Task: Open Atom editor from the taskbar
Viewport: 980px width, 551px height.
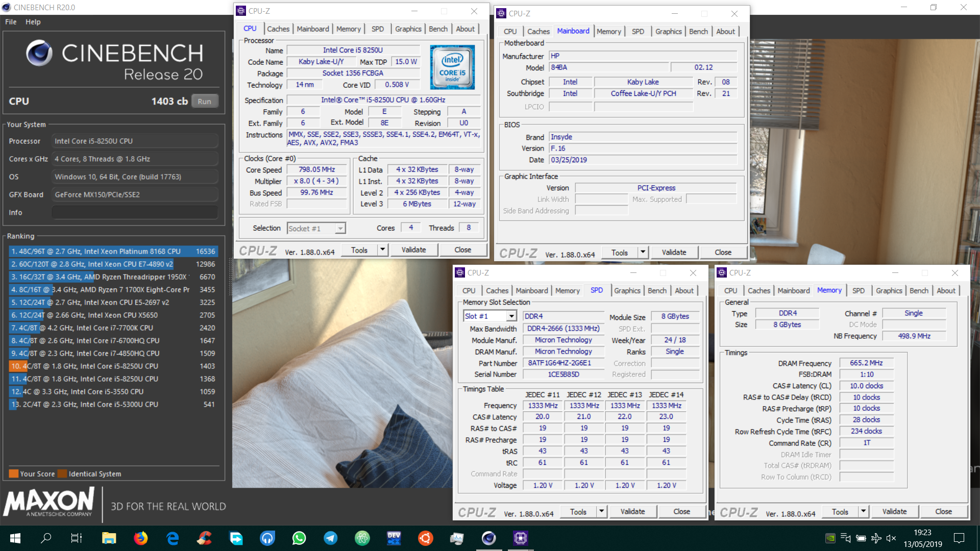Action: point(362,538)
